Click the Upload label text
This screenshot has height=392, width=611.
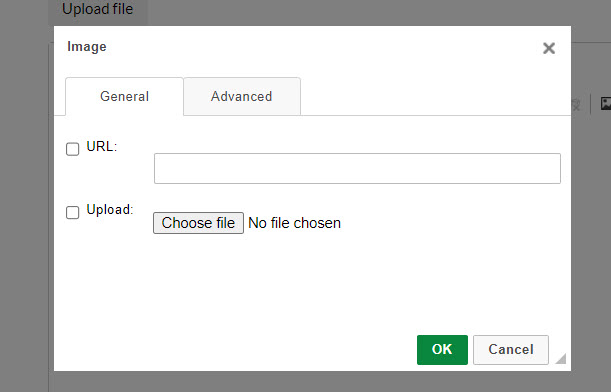point(110,210)
